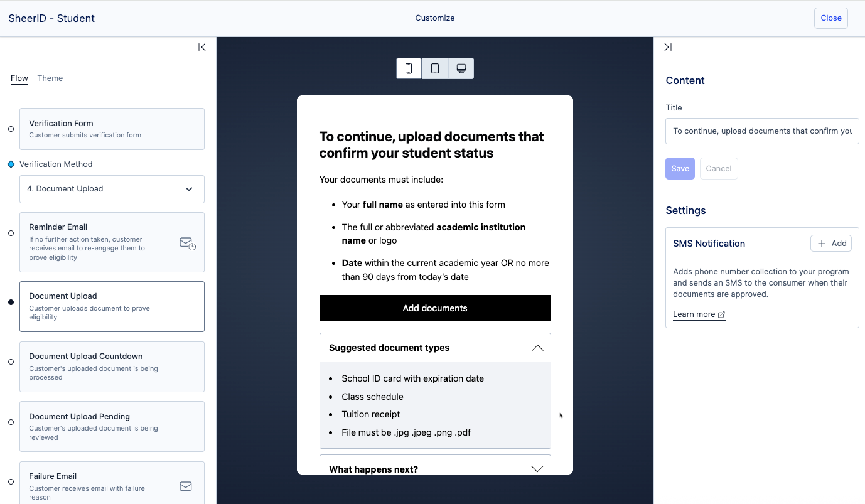The width and height of the screenshot is (865, 504).
Task: Add the SMS Notification setting
Action: [x=831, y=244]
